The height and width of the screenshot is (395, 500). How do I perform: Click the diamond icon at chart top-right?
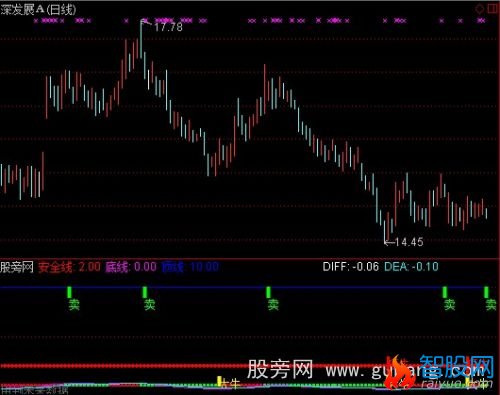pyautogui.click(x=480, y=9)
